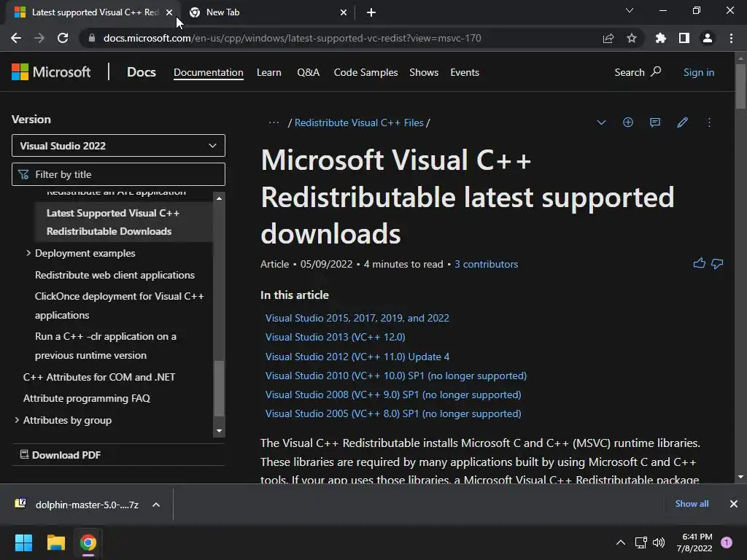Show hidden system tray icons
The width and height of the screenshot is (747, 560).
click(x=620, y=542)
